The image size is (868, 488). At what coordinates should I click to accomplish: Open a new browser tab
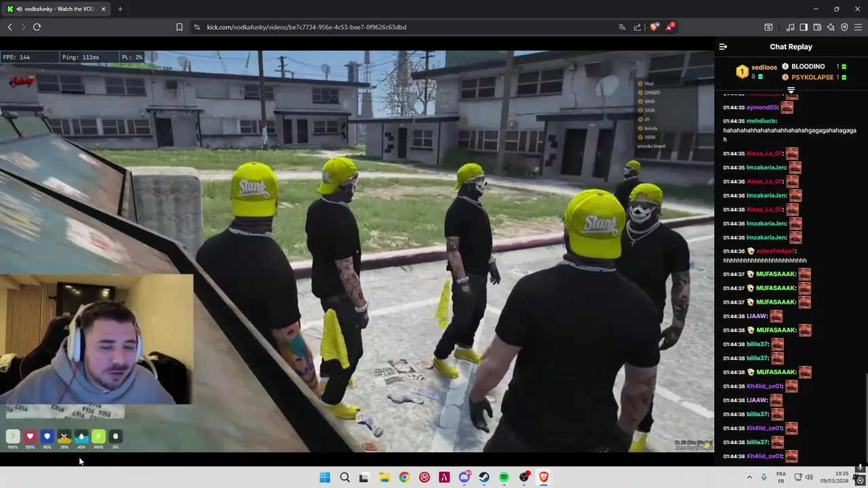120,9
